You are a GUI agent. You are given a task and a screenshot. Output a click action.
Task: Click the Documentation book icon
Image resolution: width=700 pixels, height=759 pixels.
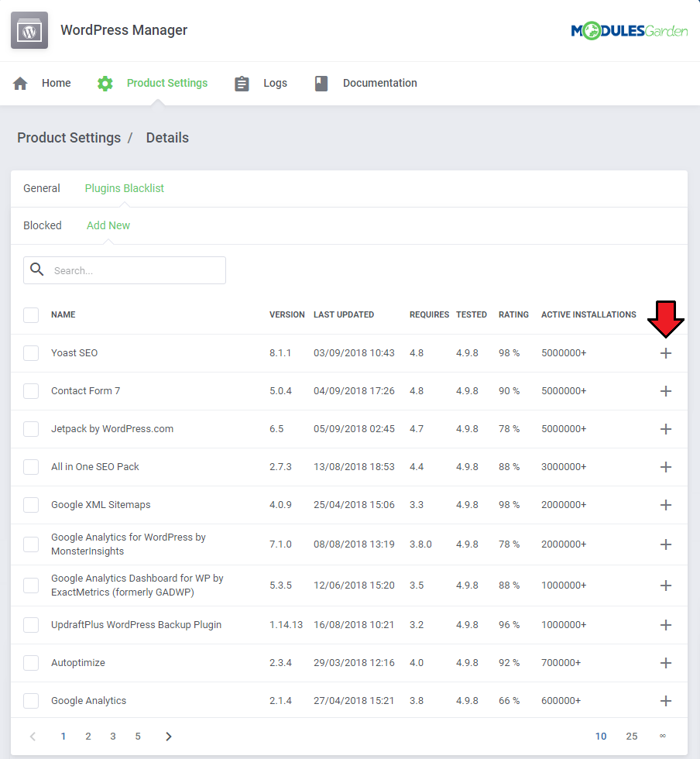click(x=321, y=84)
